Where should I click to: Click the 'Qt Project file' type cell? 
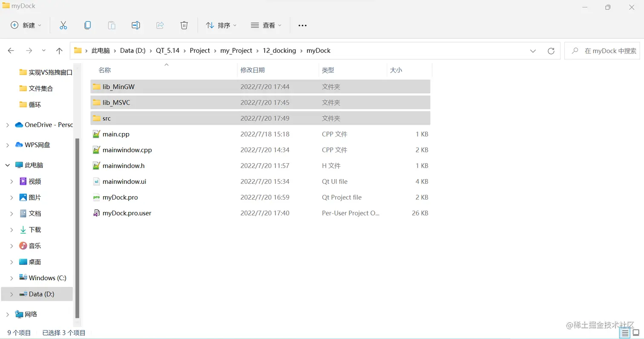[x=342, y=197]
